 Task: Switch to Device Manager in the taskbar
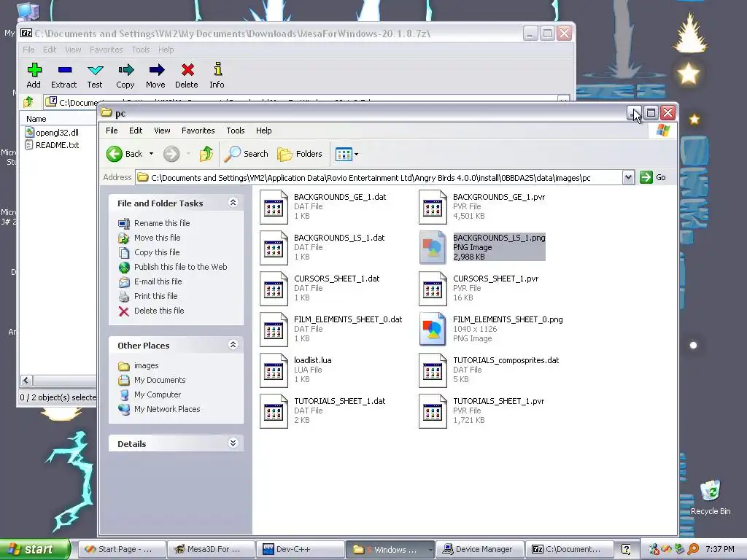479,549
